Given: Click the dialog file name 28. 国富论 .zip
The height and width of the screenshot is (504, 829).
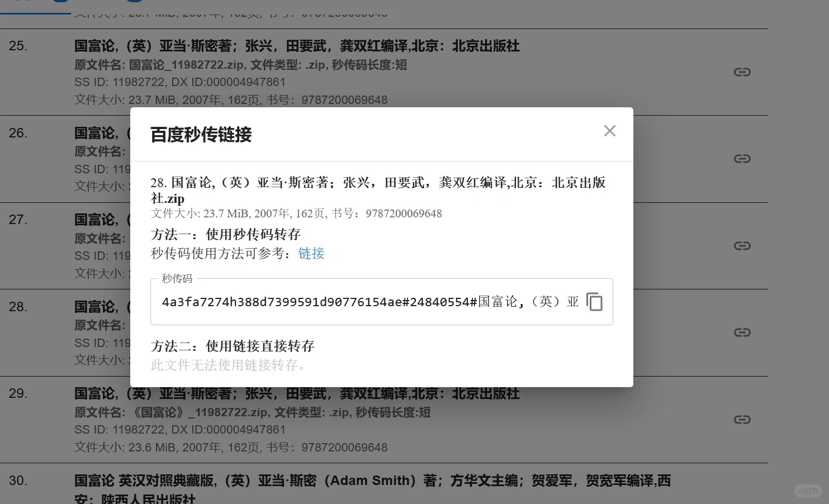Looking at the screenshot, I should tap(378, 190).
